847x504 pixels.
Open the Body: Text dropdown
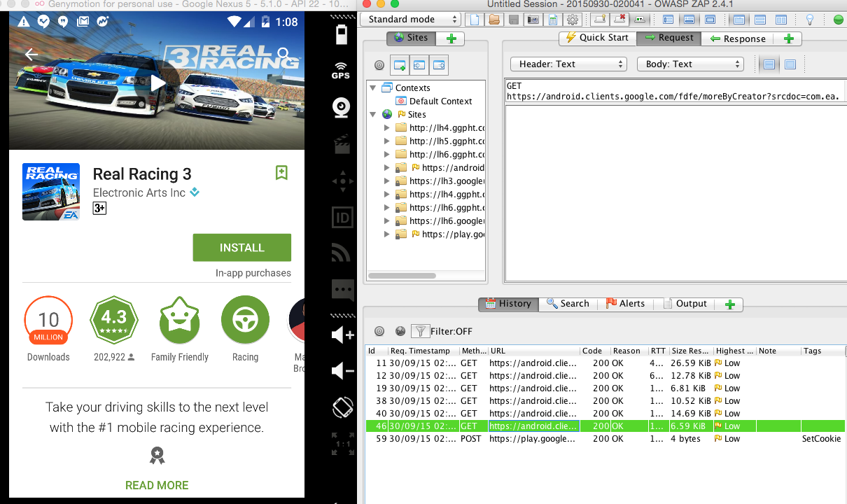690,64
